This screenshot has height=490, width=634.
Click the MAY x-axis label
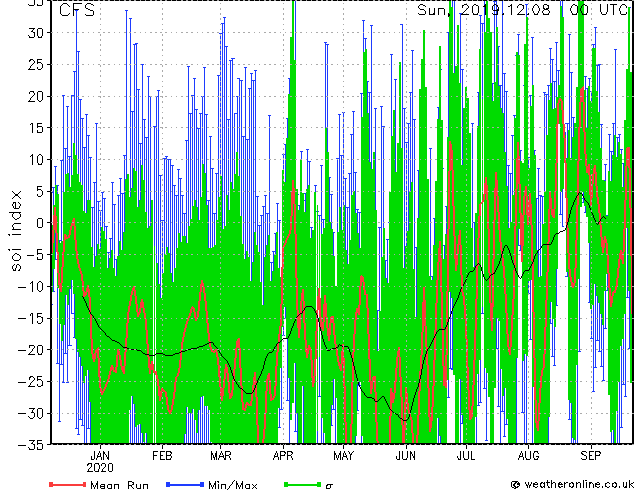coord(343,456)
